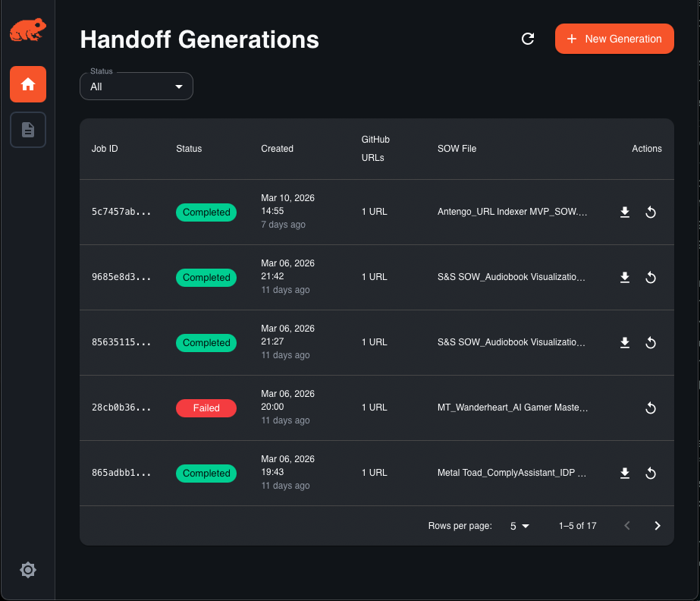Retry job 865adbb1
Screen dimensions: 700x601
[651, 473]
